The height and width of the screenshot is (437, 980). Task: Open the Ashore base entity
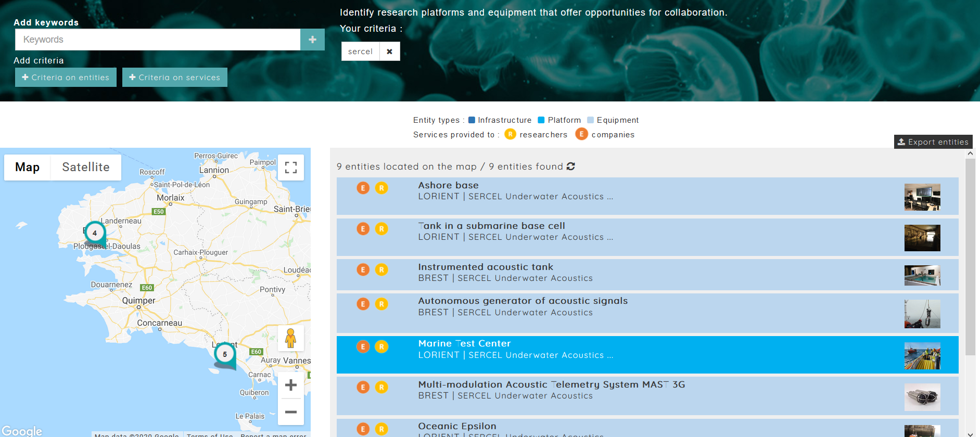pyautogui.click(x=647, y=196)
